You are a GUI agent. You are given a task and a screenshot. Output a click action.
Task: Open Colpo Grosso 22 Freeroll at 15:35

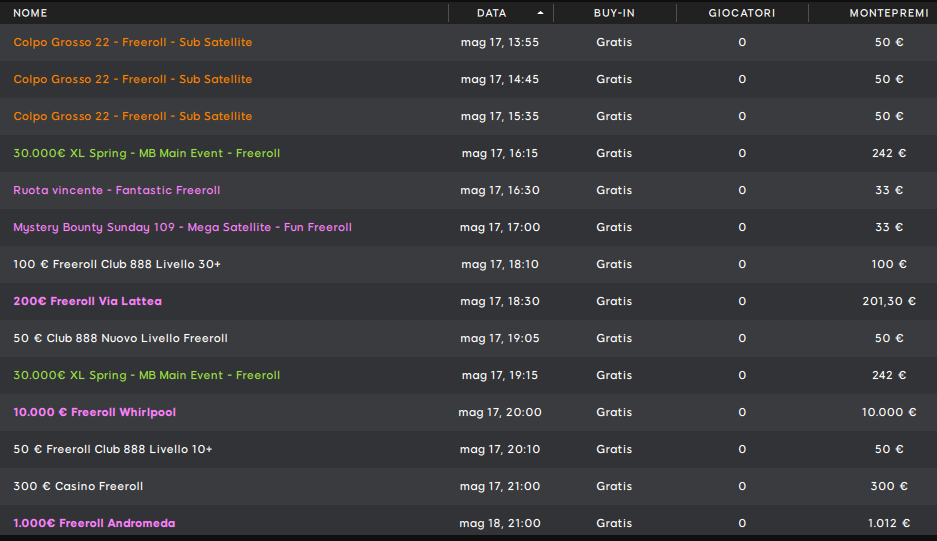point(468,117)
